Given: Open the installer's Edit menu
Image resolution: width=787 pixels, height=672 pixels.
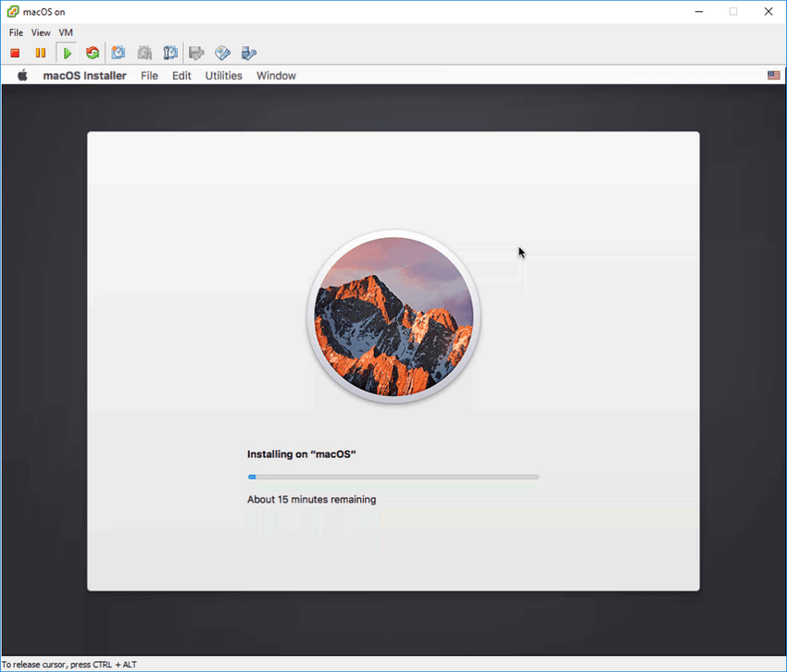Looking at the screenshot, I should [181, 76].
